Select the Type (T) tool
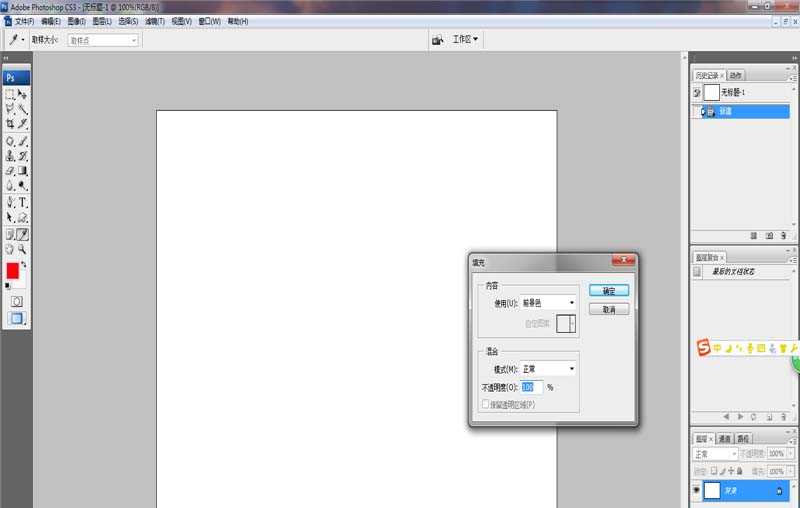The image size is (800, 508). tap(23, 202)
